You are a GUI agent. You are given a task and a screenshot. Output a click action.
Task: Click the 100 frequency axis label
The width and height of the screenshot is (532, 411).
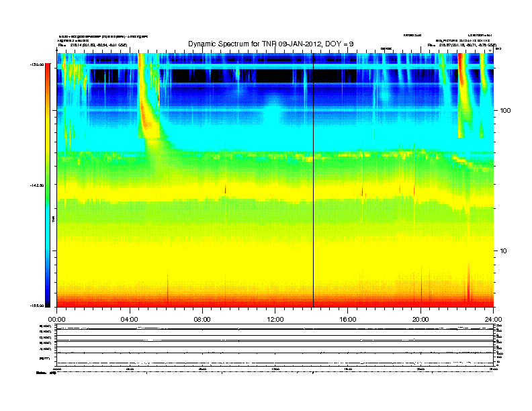click(505, 111)
